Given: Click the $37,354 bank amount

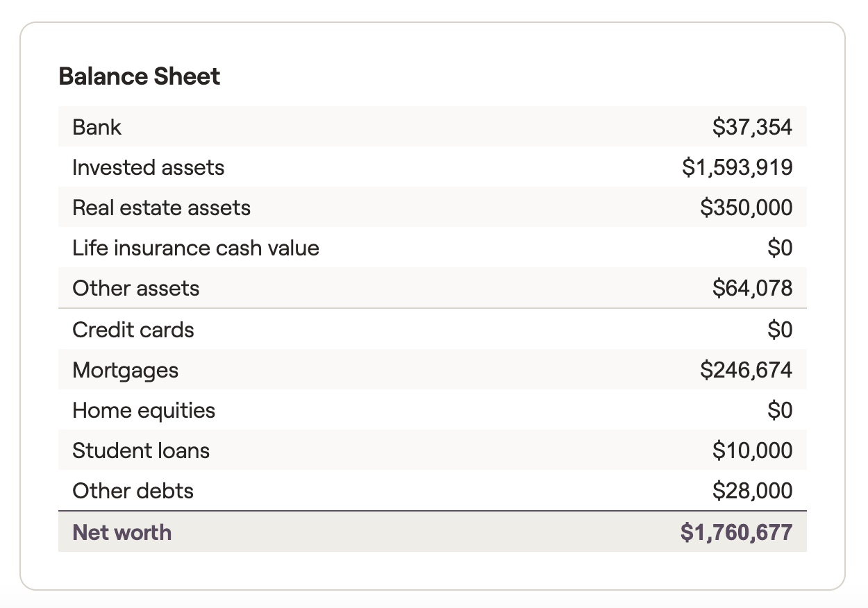Looking at the screenshot, I should (x=752, y=127).
